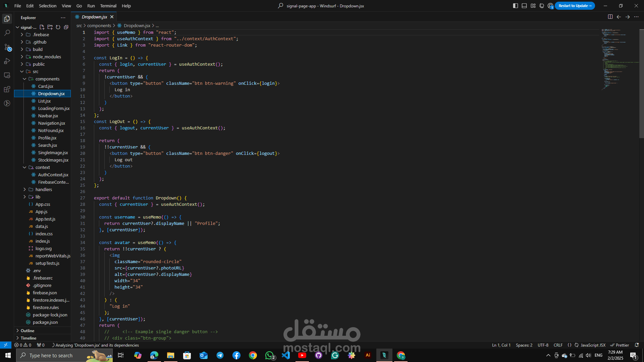Screen dimensions: 644x362
Task: Collapse all folders in Explorer
Action: click(x=66, y=27)
